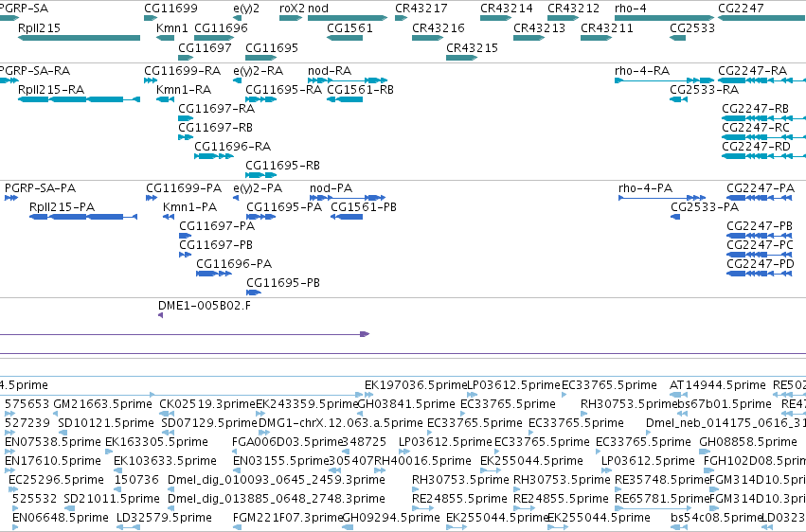Select the CG11697-RB transcript glyph
This screenshot has height=532, width=806.
(x=186, y=137)
